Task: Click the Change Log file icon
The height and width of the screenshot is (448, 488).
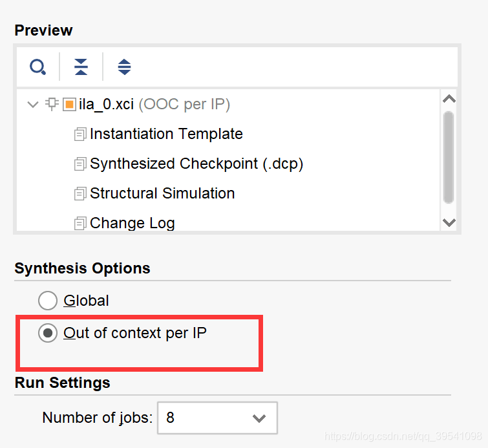Action: click(80, 224)
